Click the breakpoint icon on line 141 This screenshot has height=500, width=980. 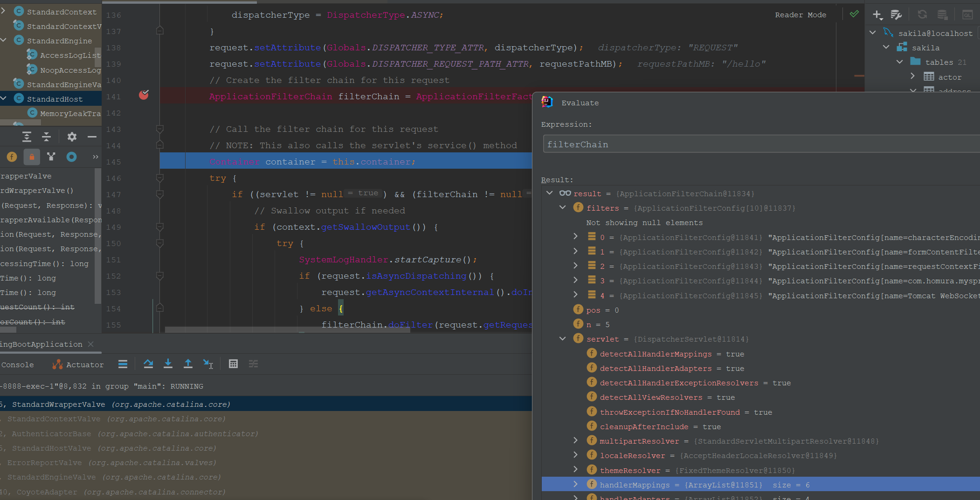tap(144, 95)
